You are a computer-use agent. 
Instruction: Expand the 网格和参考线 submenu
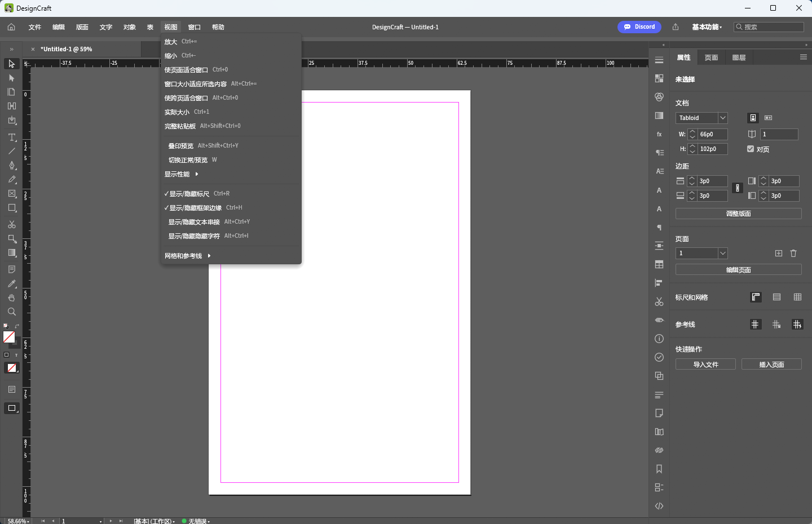click(x=231, y=256)
